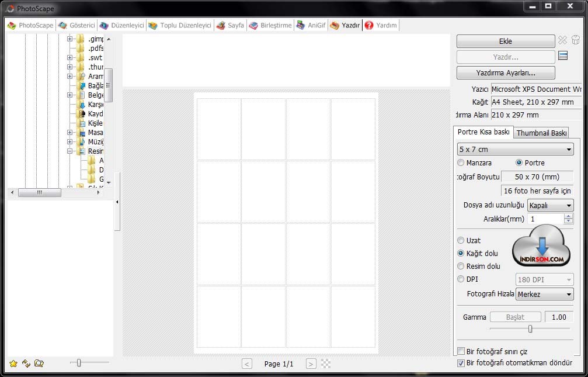Expand the .swt folder tree node
588x377 pixels.
(69, 57)
